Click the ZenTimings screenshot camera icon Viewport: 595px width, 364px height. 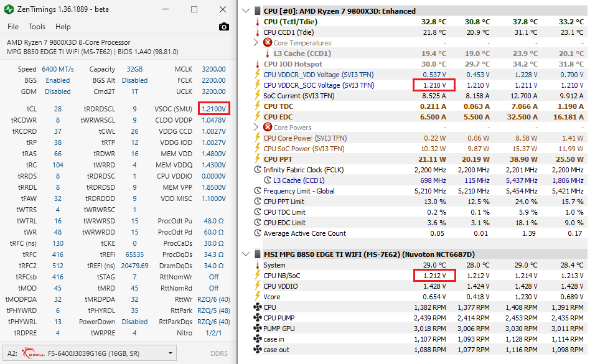(x=224, y=27)
